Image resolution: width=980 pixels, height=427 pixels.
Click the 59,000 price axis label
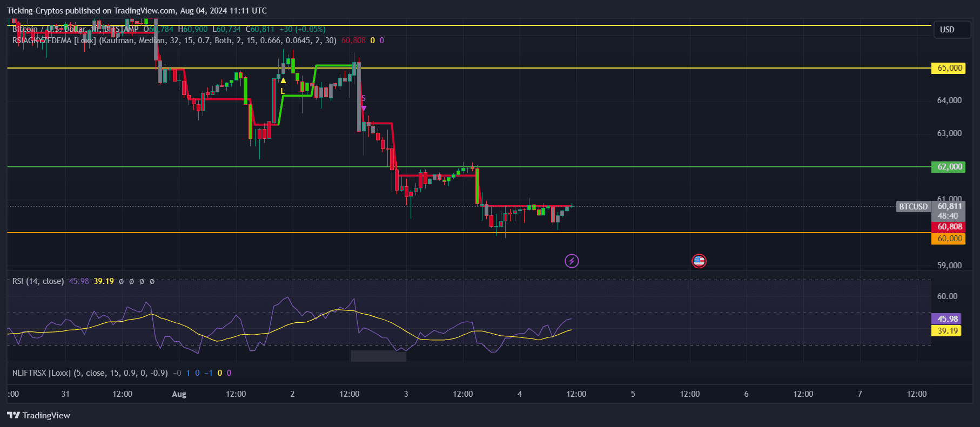point(949,266)
